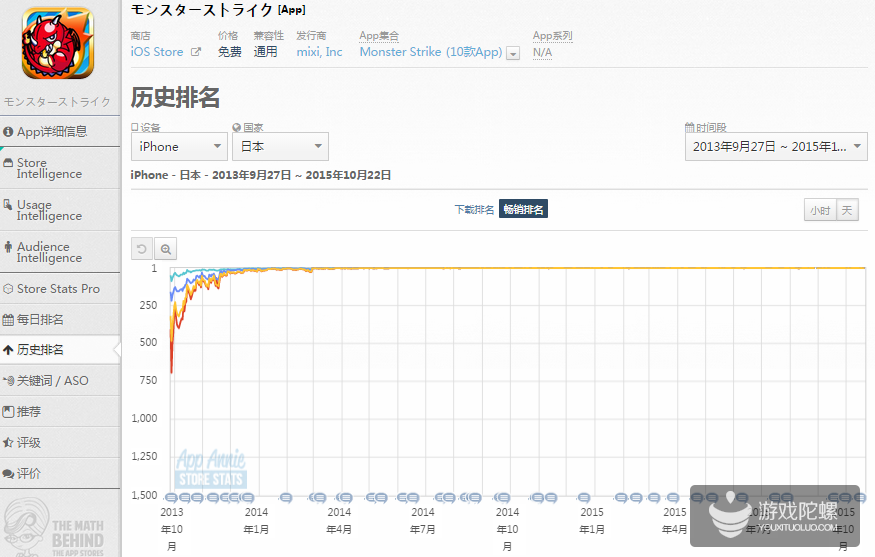Click the external link icon after iOS Store

[x=195, y=52]
